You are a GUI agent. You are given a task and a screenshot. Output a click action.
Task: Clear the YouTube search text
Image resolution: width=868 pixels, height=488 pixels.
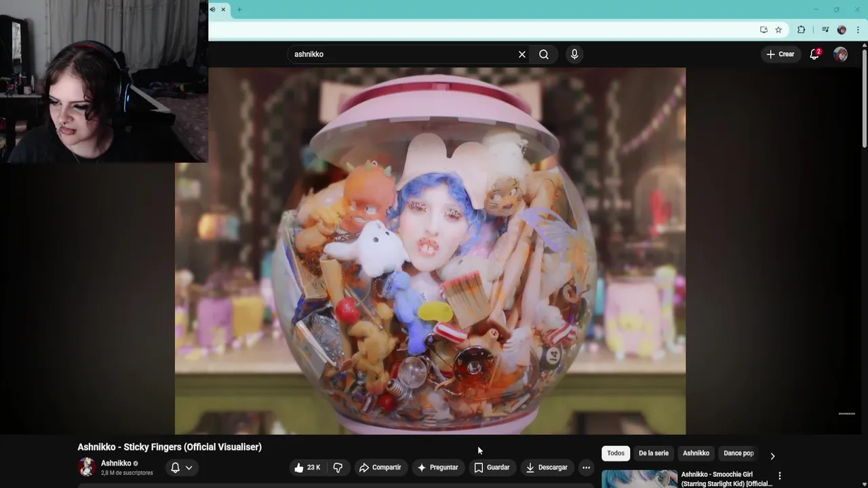click(x=522, y=54)
